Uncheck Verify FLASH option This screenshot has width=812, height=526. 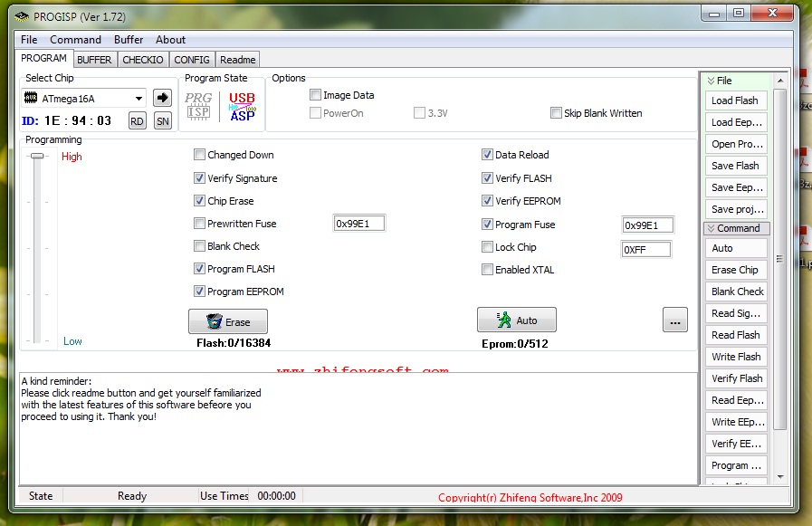point(487,178)
